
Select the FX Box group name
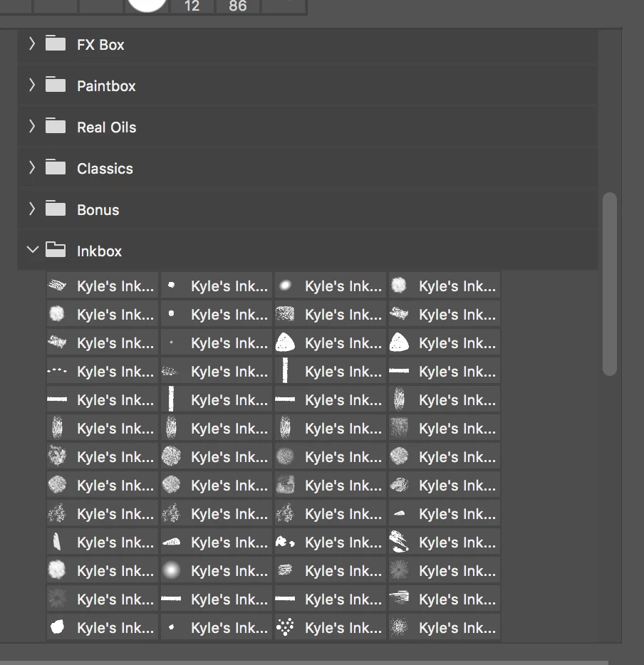pyautogui.click(x=100, y=45)
